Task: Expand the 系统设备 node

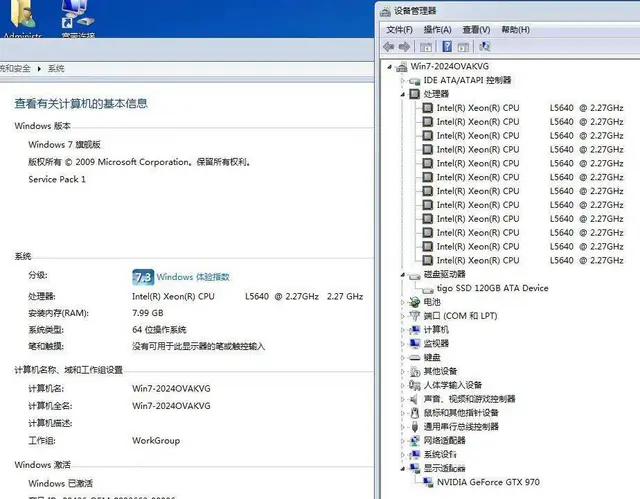Action: click(403, 455)
